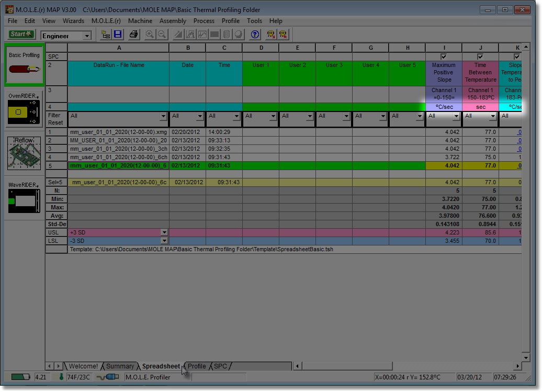Click the profile graph toolbar icon

pos(202,35)
